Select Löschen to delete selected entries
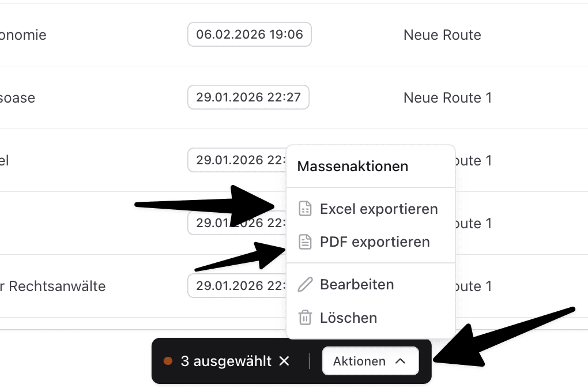The image size is (588, 392). (x=349, y=318)
